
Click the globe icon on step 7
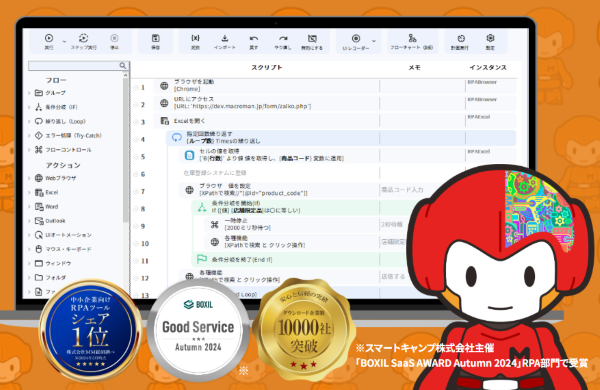click(x=189, y=190)
